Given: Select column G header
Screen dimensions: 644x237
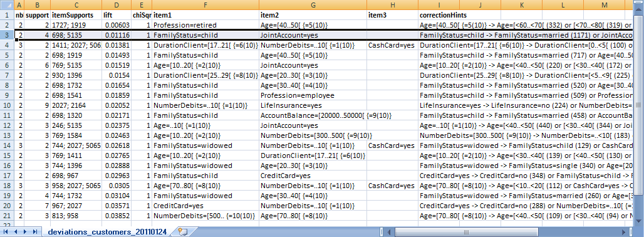Looking at the screenshot, I should pyautogui.click(x=313, y=5).
